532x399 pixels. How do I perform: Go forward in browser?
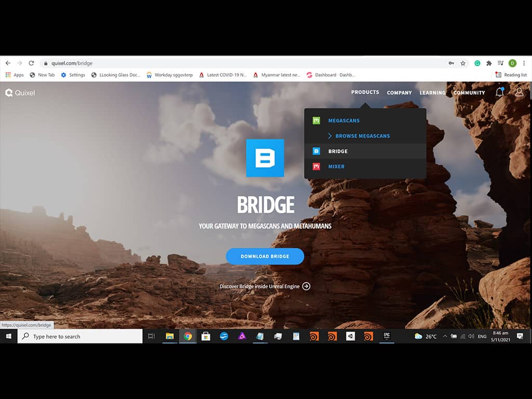pos(20,63)
